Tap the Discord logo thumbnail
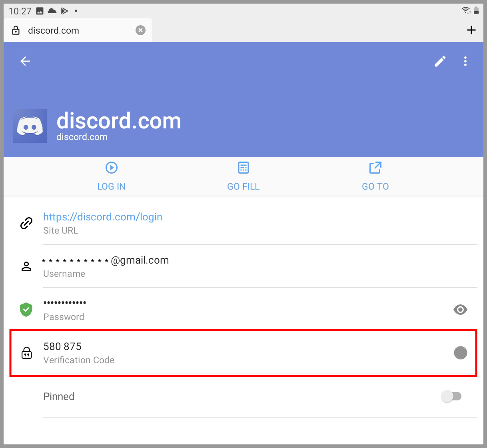The width and height of the screenshot is (487, 448). (30, 126)
